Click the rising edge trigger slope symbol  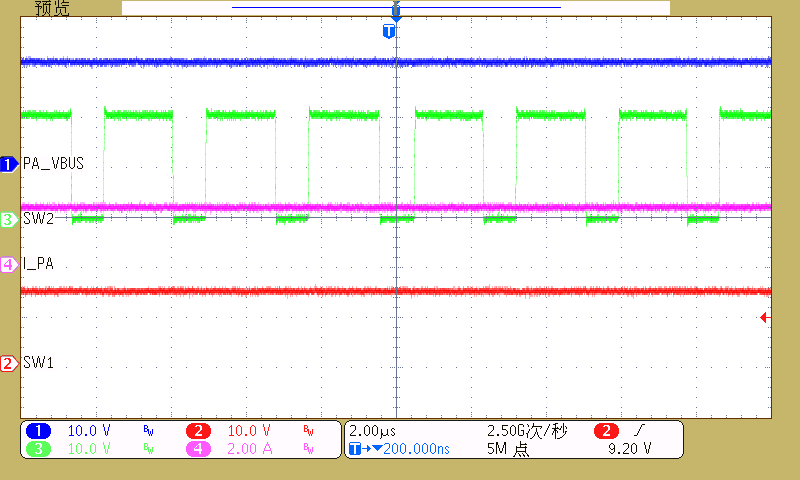coord(639,431)
